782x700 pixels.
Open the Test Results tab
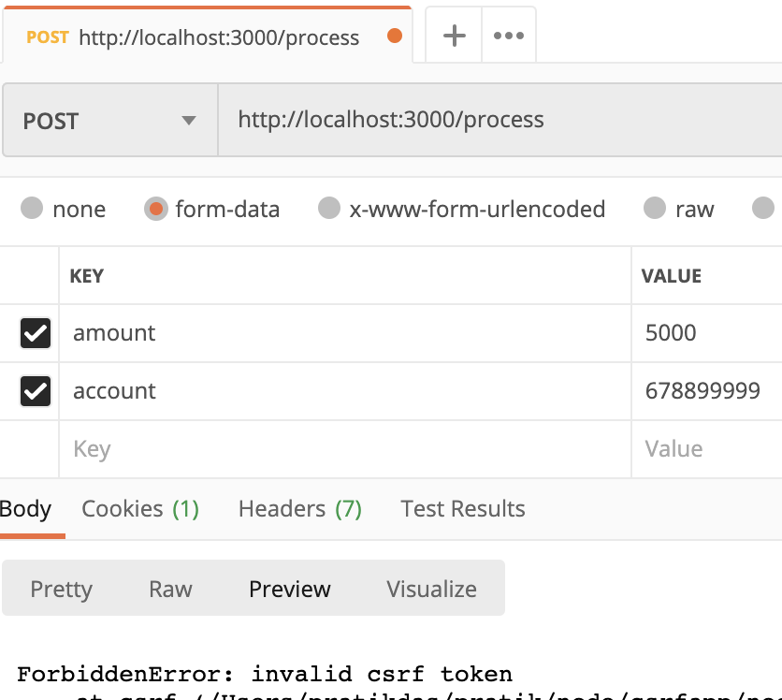pos(463,509)
